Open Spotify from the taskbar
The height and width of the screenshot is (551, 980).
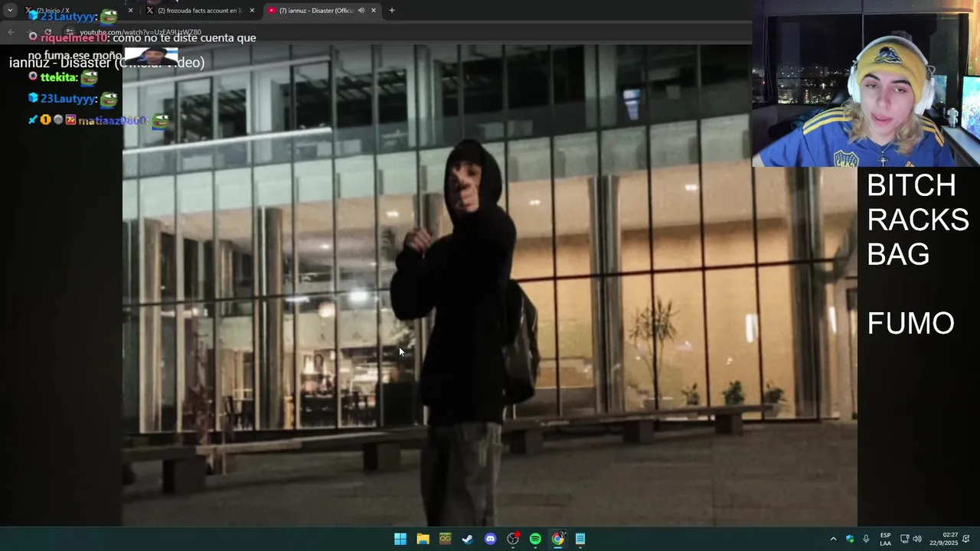(535, 539)
